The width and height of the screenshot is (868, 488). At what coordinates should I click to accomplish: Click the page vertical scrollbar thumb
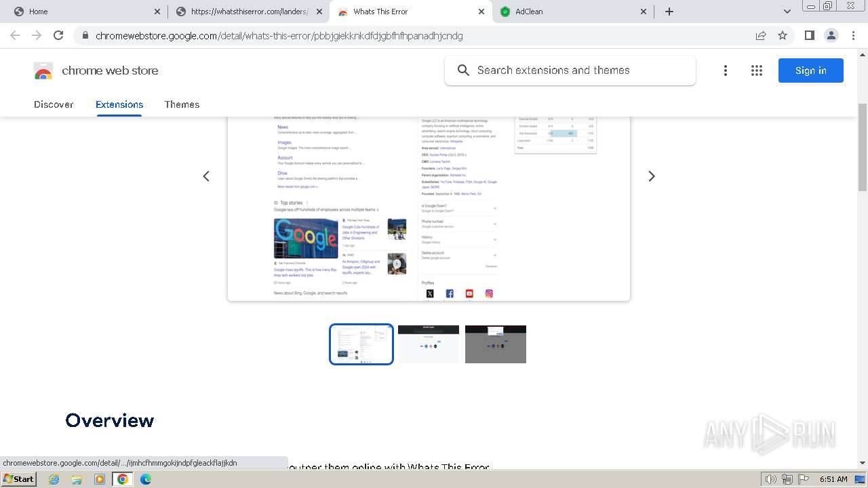863,147
